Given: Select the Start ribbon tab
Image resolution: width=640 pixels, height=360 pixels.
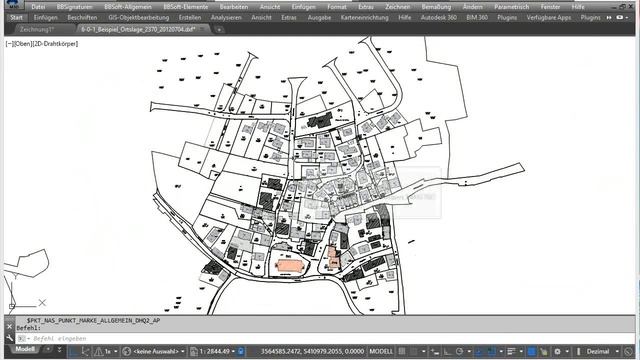Looking at the screenshot, I should click(x=16, y=18).
